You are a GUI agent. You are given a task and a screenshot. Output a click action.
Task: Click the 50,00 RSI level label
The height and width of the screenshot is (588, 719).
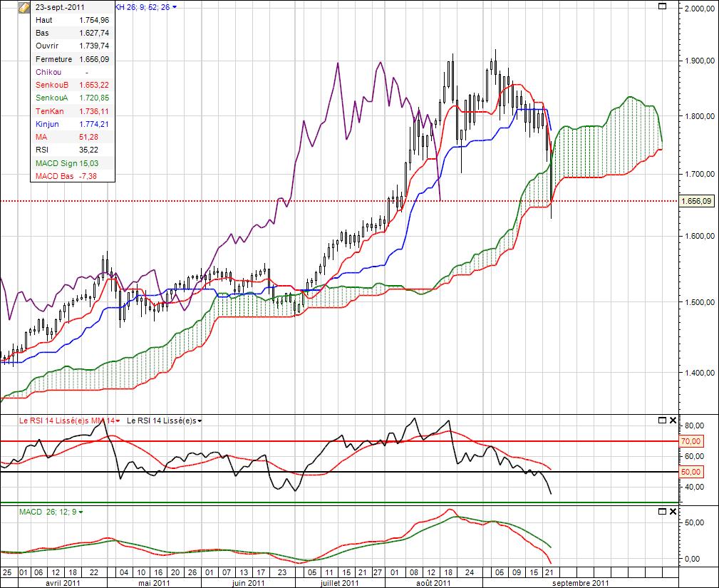tap(691, 472)
